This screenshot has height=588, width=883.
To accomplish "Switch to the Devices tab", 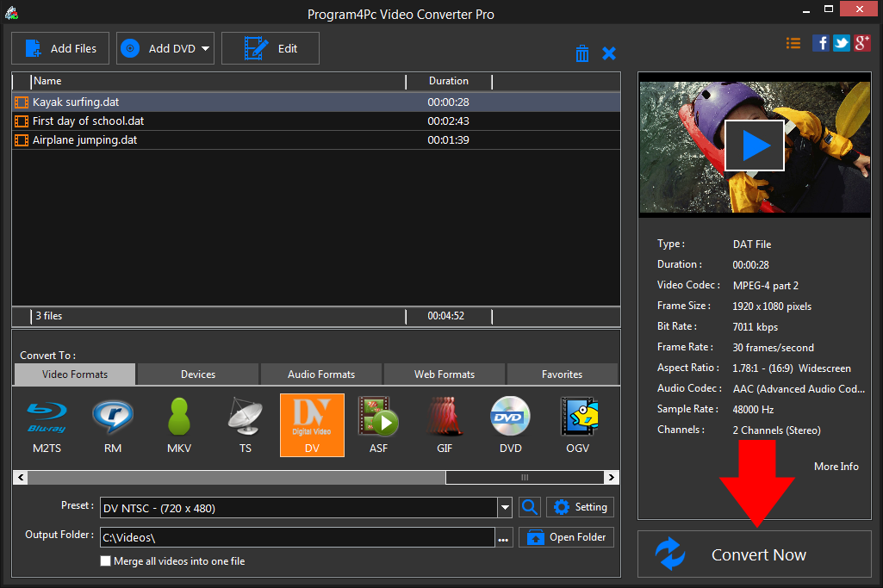I will point(198,374).
